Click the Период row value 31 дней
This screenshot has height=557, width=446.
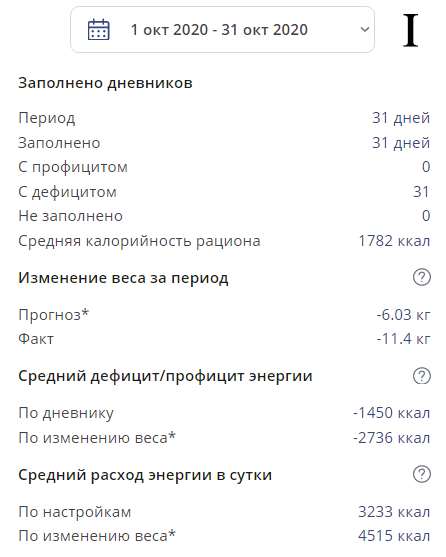(401, 118)
